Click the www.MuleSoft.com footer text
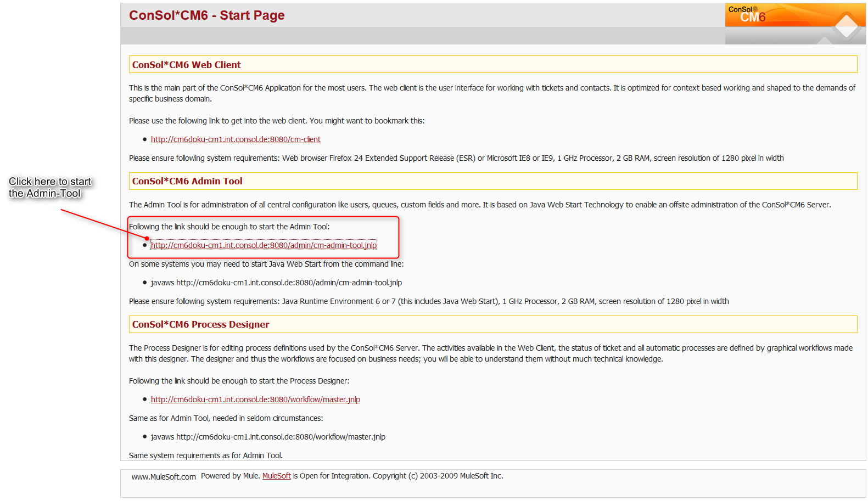Viewport: 868px width, 501px height. point(164,477)
